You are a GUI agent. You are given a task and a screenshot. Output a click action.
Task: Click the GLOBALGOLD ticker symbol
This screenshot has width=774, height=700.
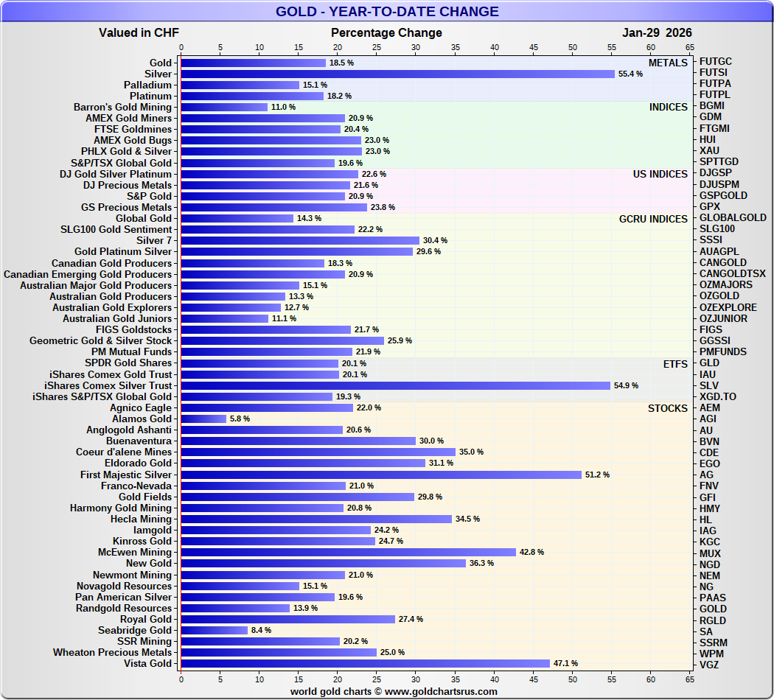pos(733,217)
